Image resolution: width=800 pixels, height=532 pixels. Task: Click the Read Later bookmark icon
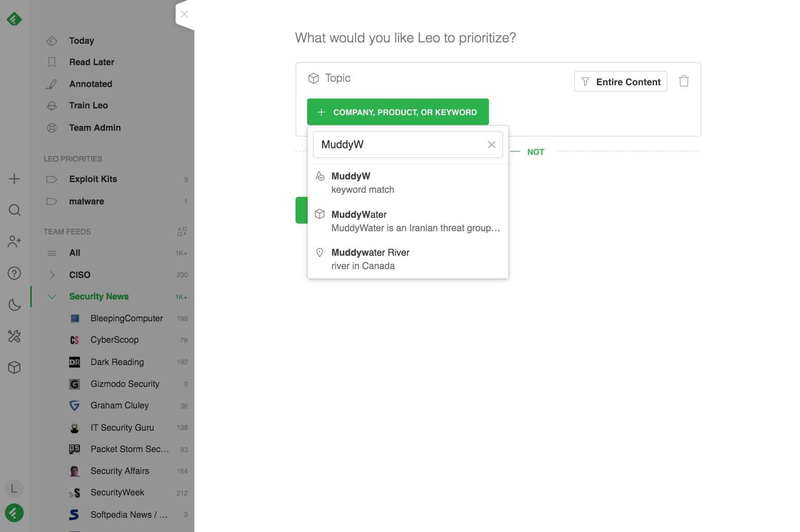pos(52,62)
